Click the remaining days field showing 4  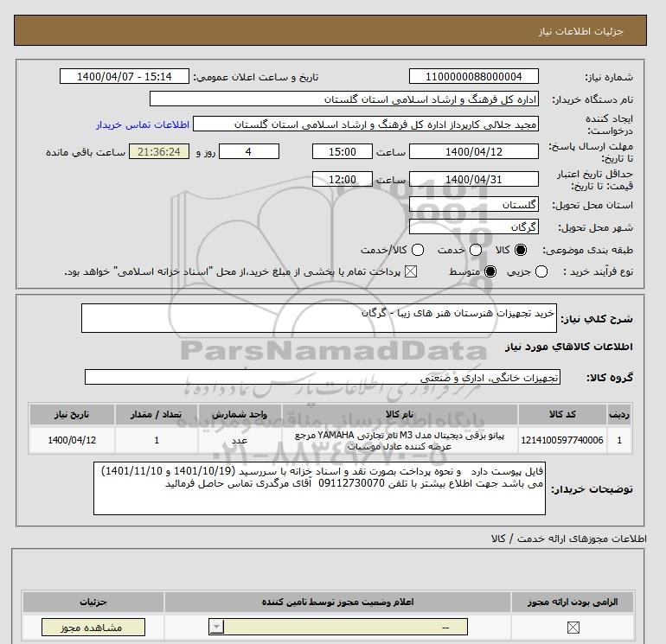(249, 151)
